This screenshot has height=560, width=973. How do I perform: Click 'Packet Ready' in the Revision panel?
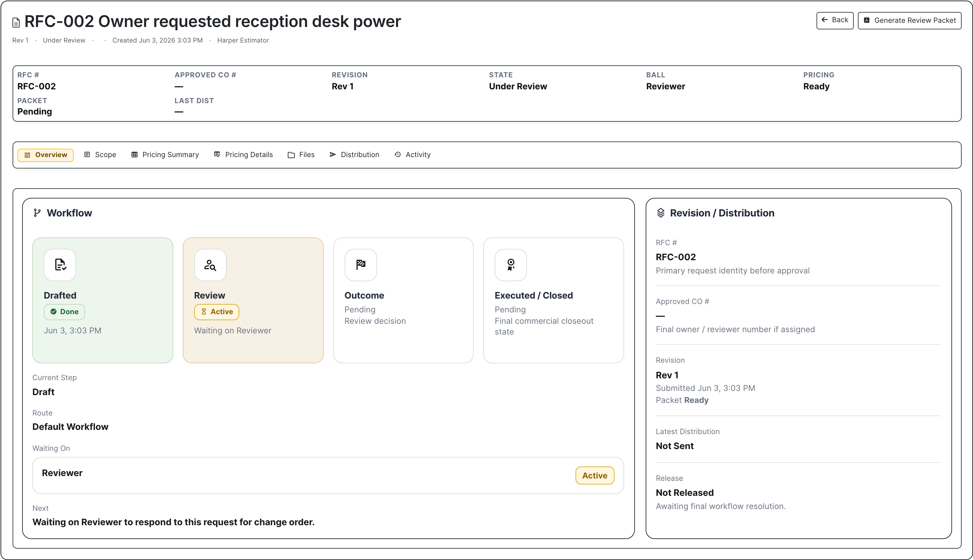(682, 401)
